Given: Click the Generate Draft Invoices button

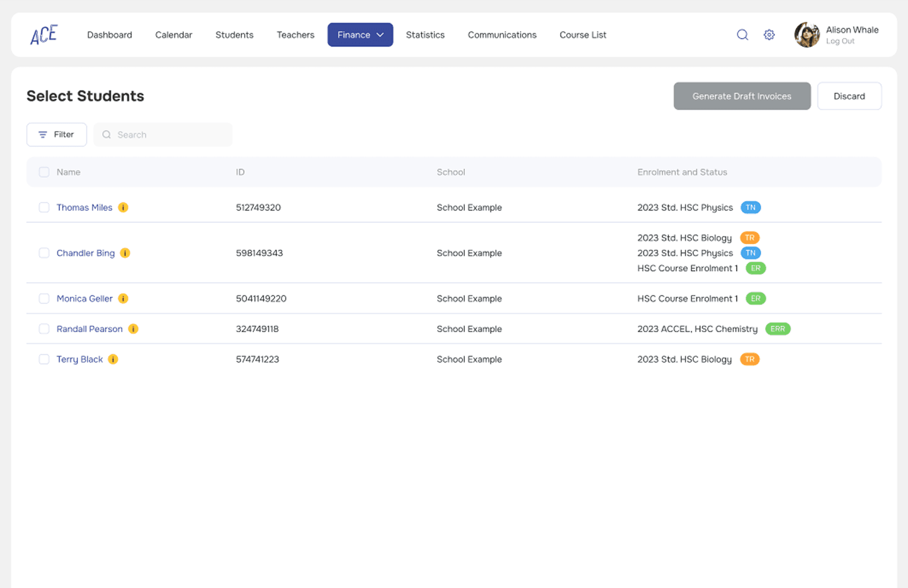Looking at the screenshot, I should point(742,96).
